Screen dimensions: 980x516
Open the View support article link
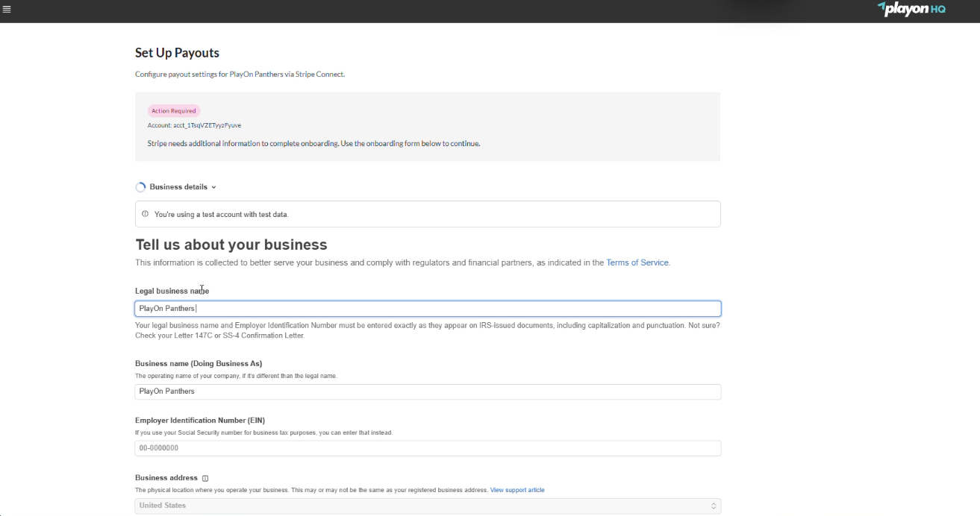(517, 490)
